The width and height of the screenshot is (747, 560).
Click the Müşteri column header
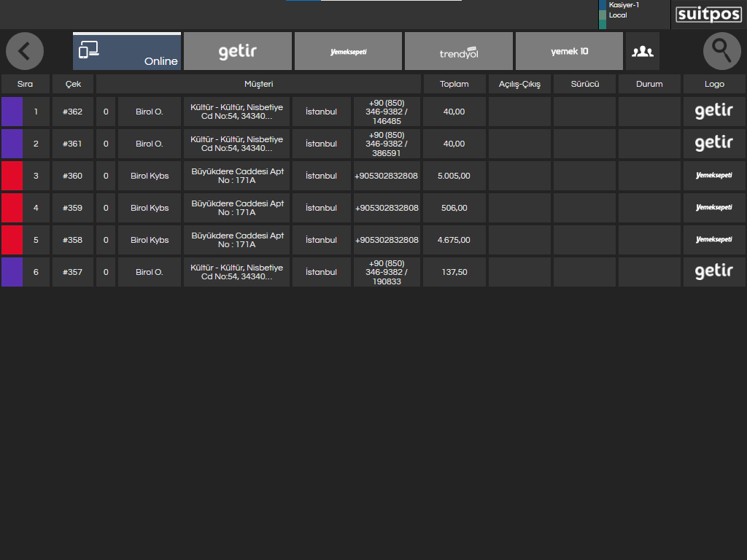point(259,84)
